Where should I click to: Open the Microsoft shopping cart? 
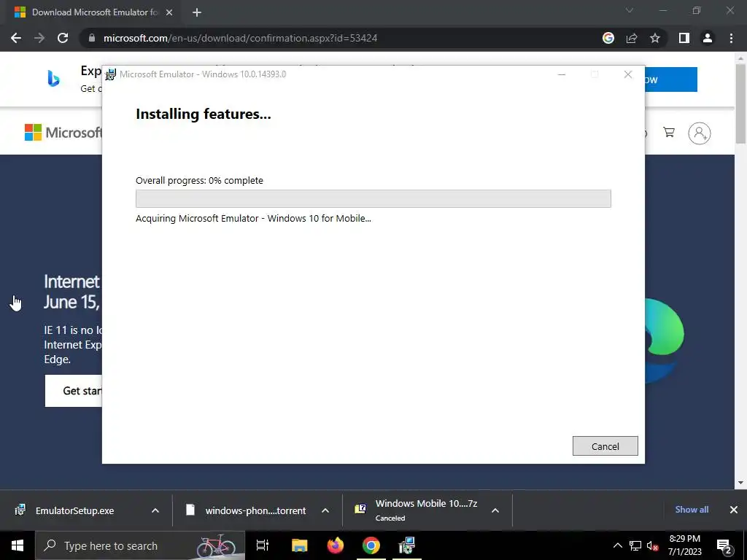pyautogui.click(x=669, y=133)
